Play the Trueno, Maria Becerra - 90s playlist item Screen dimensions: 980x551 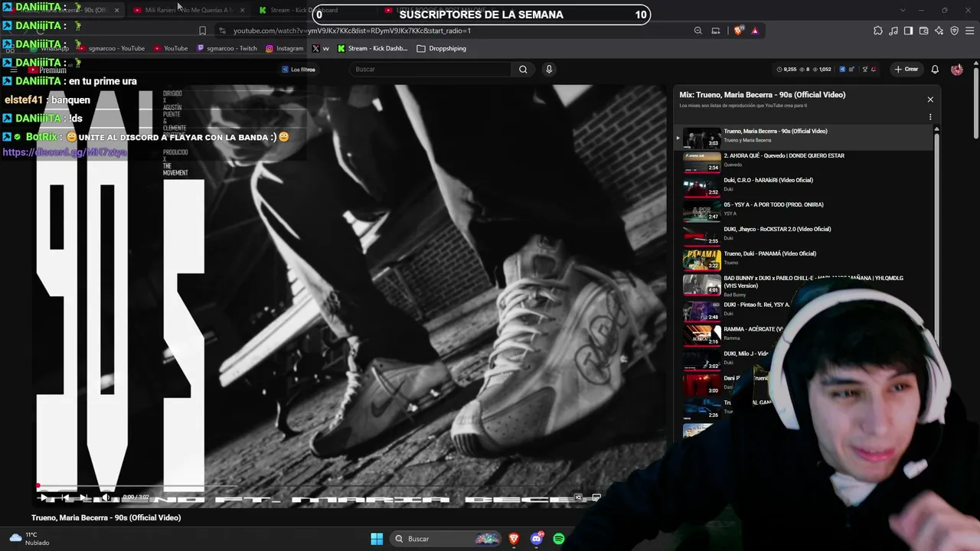[804, 139]
